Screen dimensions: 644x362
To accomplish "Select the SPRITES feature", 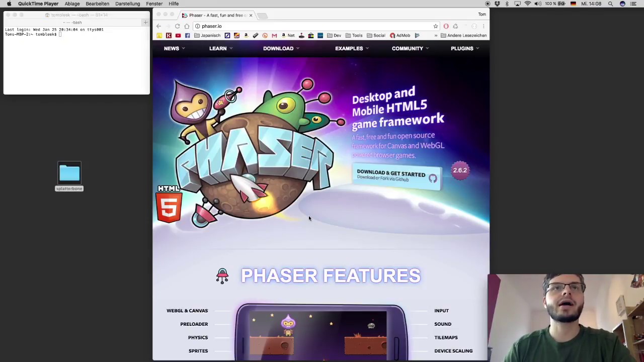I will pos(198,351).
